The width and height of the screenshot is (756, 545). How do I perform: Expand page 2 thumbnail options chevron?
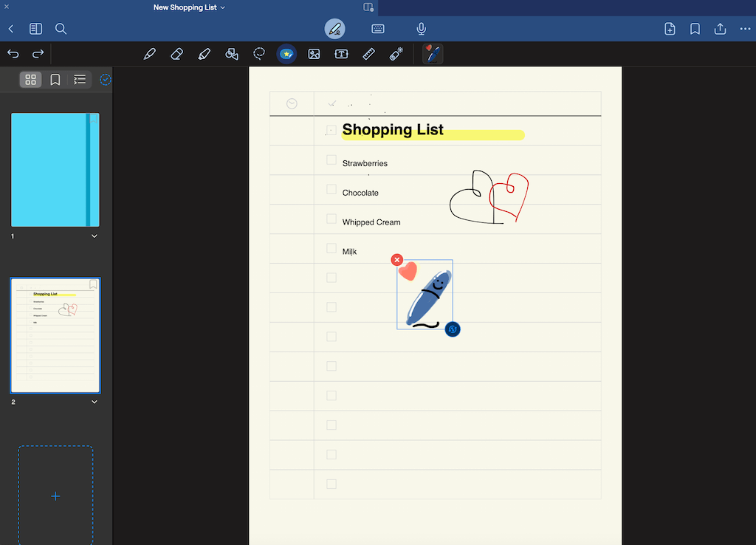click(x=94, y=401)
